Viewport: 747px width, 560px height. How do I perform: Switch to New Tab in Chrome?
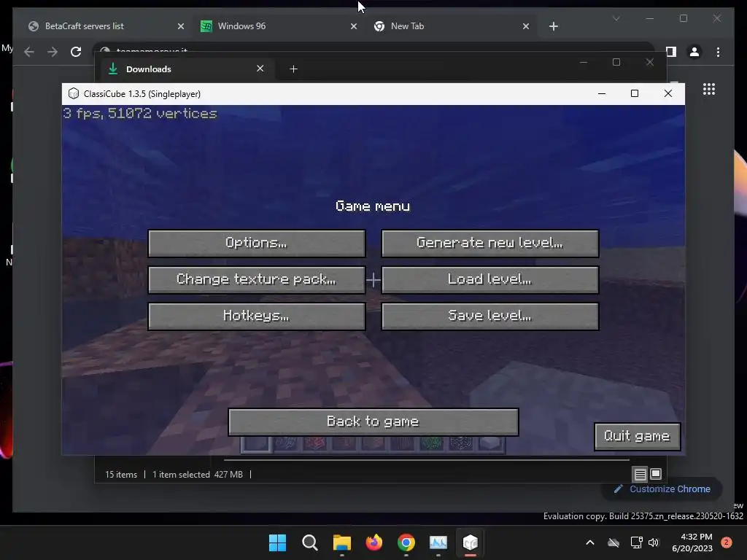pyautogui.click(x=448, y=26)
